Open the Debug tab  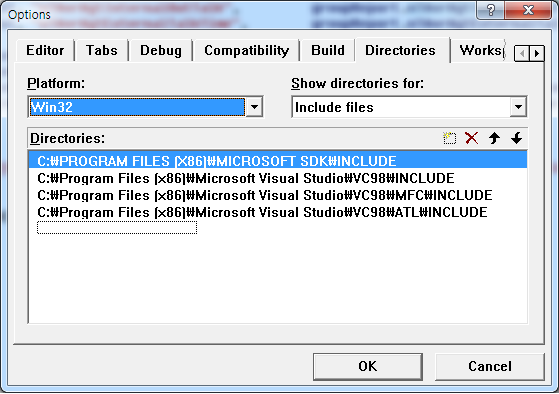pyautogui.click(x=161, y=50)
